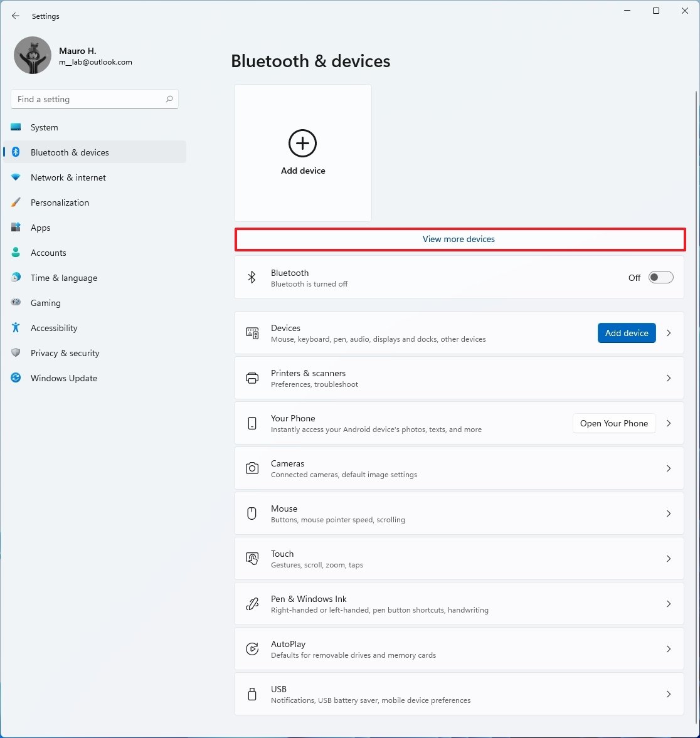700x738 pixels.
Task: Open Network & internet in sidebar
Action: pyautogui.click(x=68, y=177)
